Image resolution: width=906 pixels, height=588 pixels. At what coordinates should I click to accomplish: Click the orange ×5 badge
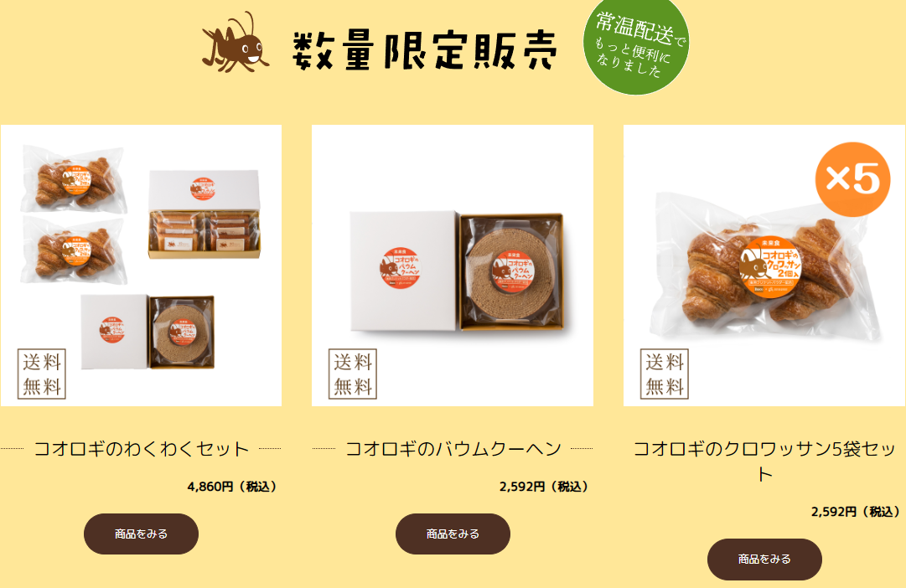click(x=852, y=179)
